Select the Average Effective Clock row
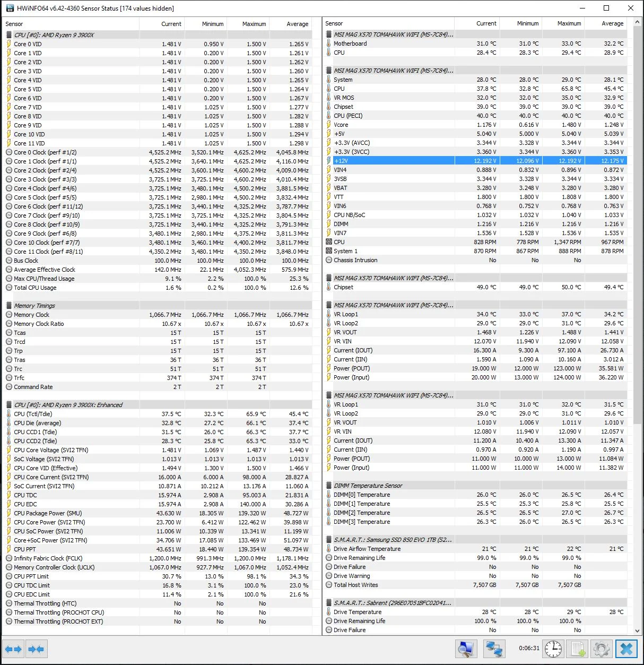This screenshot has width=644, height=665. [x=158, y=270]
